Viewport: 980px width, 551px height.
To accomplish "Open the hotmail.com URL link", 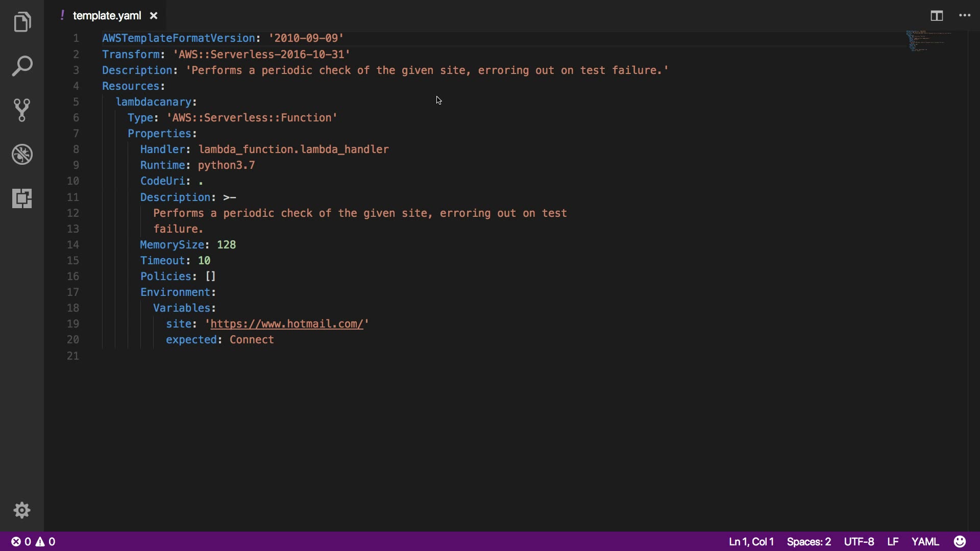I will [286, 324].
